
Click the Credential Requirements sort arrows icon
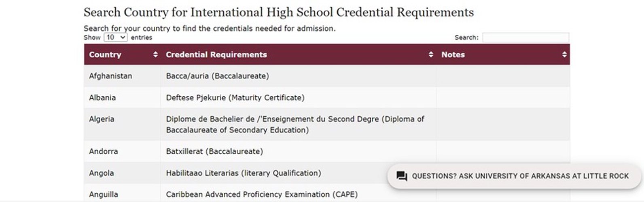tap(431, 55)
